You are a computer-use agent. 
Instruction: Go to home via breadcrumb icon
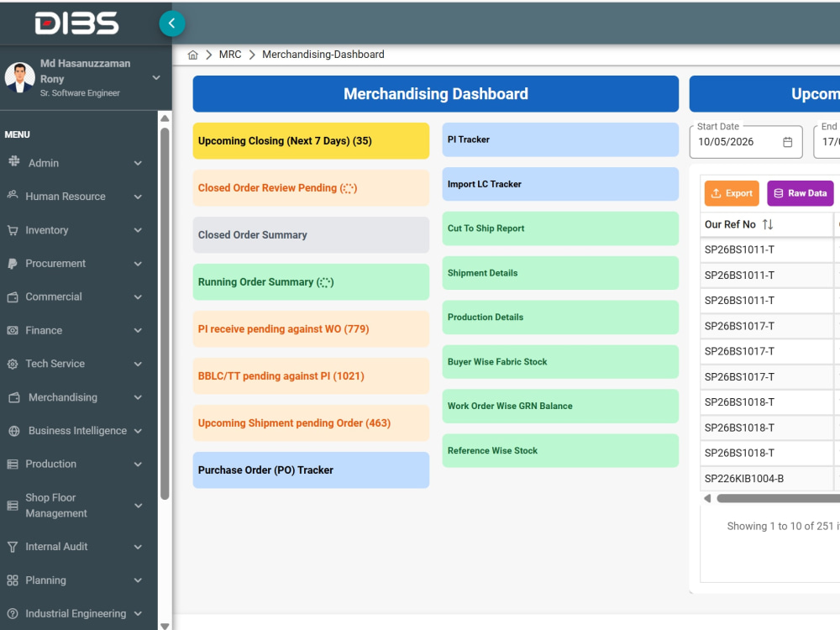point(193,55)
